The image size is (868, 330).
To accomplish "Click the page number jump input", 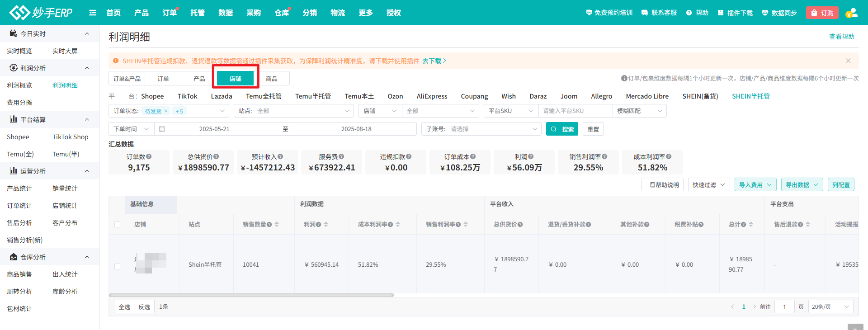I will tap(784, 306).
